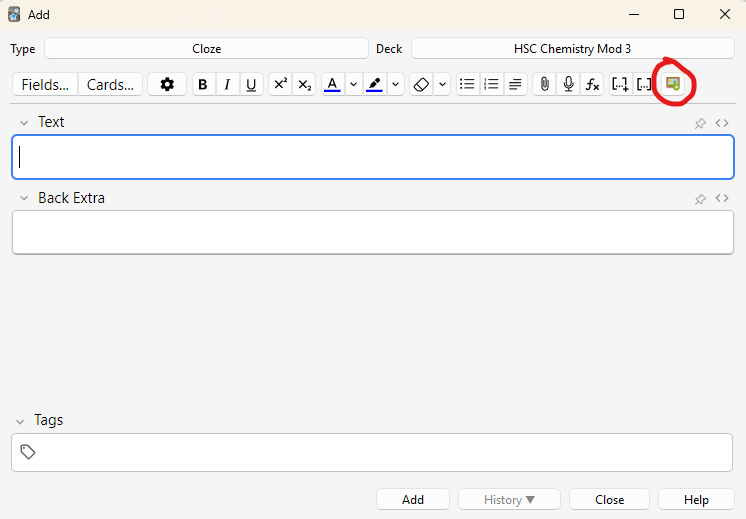Screen dimensions: 746x519
Task: Apply text color with the A icon
Action: tap(333, 85)
